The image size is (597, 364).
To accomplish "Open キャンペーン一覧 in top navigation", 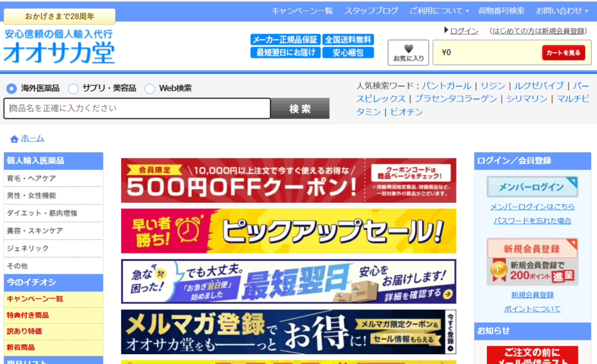I will (302, 10).
